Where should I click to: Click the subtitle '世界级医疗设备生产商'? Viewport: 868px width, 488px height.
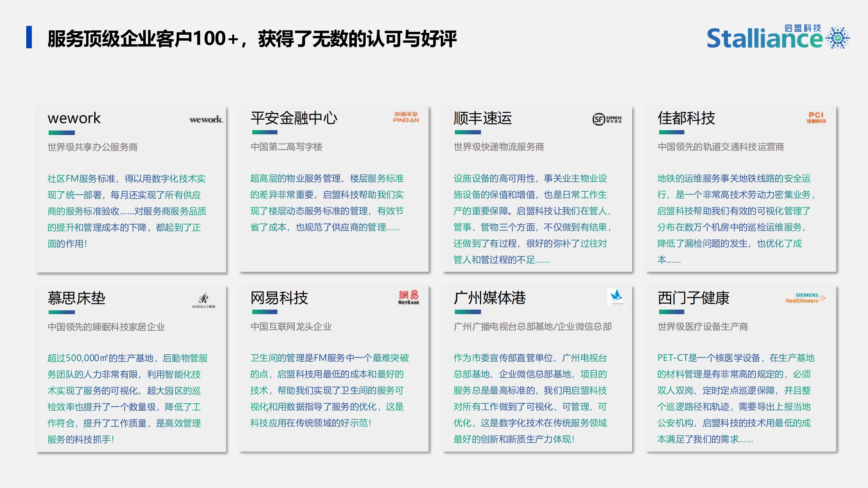click(703, 327)
